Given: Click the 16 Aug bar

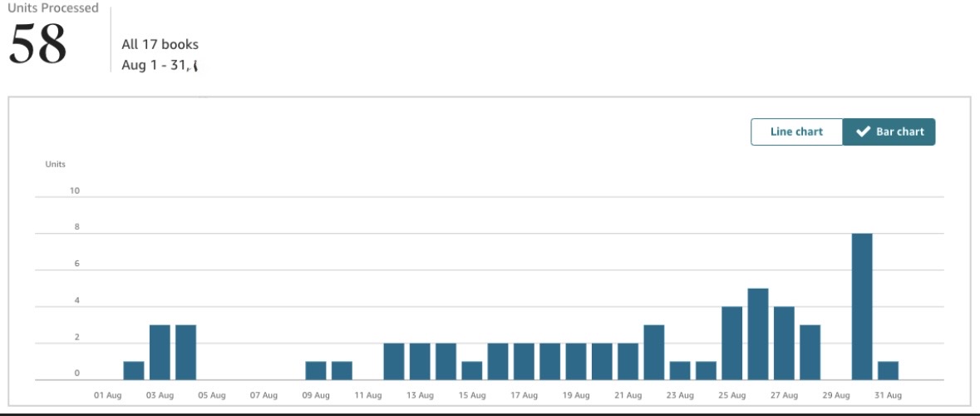Looking at the screenshot, I should (x=498, y=362).
